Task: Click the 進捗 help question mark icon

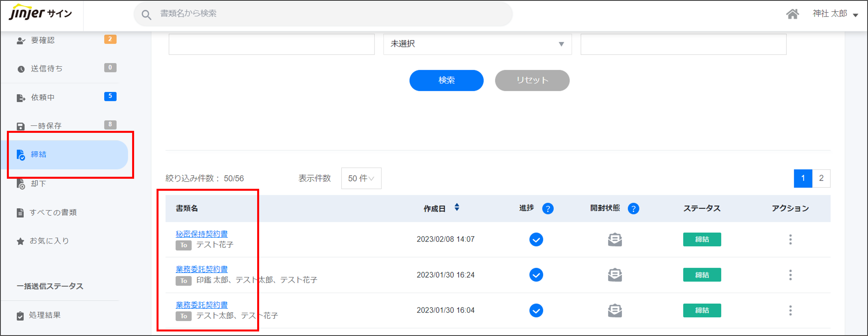Action: pyautogui.click(x=548, y=209)
